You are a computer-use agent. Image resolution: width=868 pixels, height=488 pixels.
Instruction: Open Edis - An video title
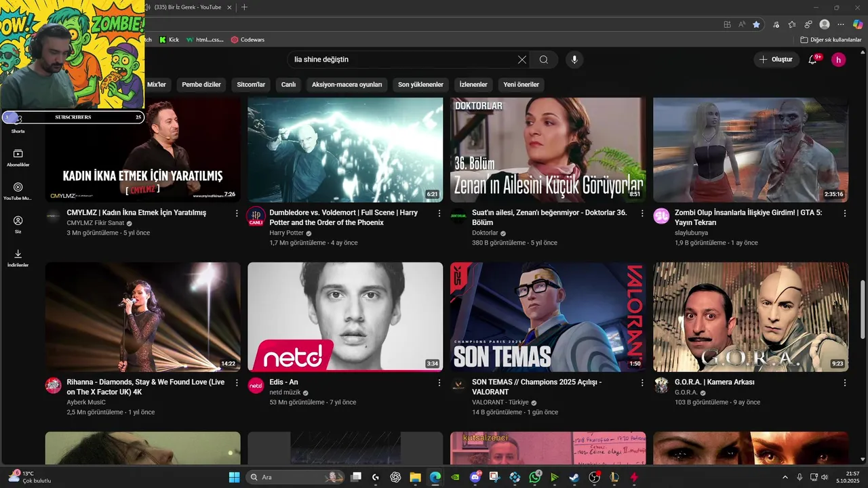pos(283,382)
